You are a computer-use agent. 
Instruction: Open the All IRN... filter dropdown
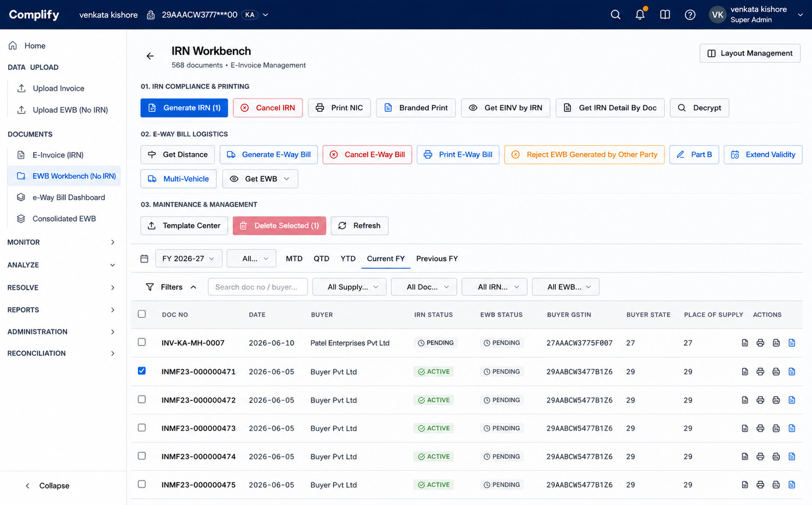495,287
